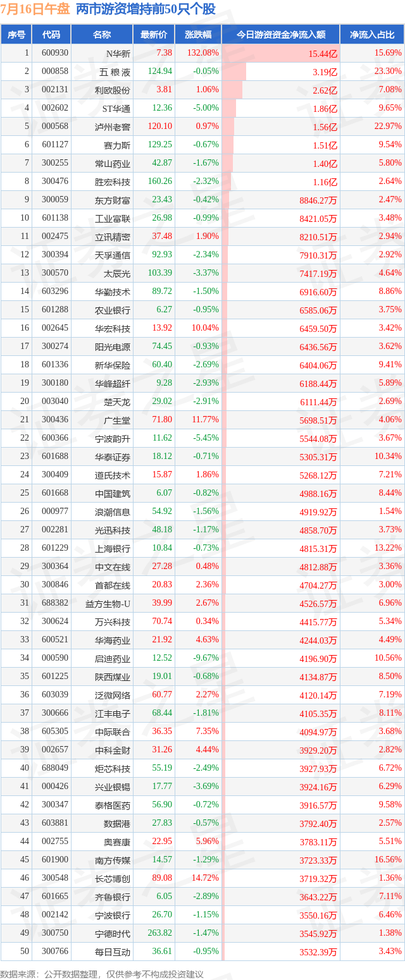The image size is (405, 980).
Task: Select stock name 太辰光
Action: (117, 273)
